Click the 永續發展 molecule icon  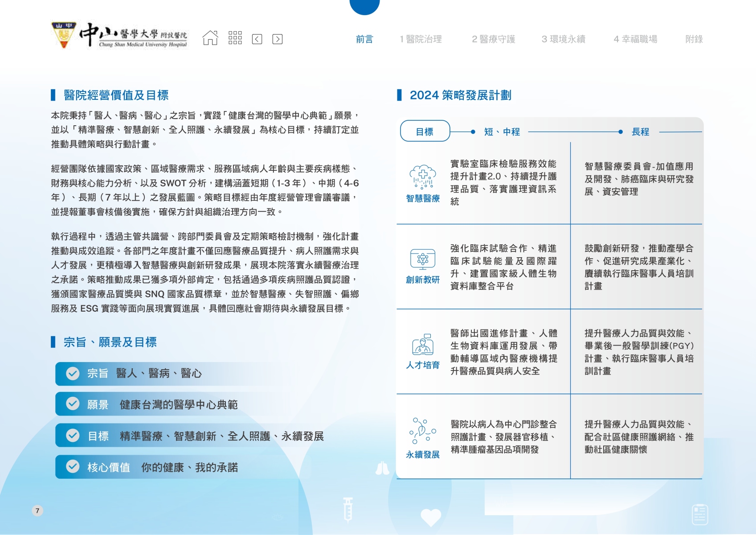[422, 431]
